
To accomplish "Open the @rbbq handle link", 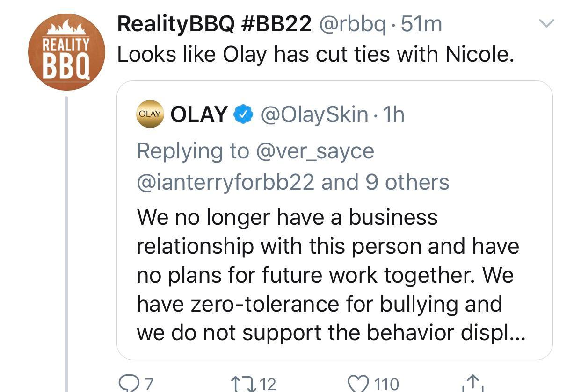I will pyautogui.click(x=353, y=24).
